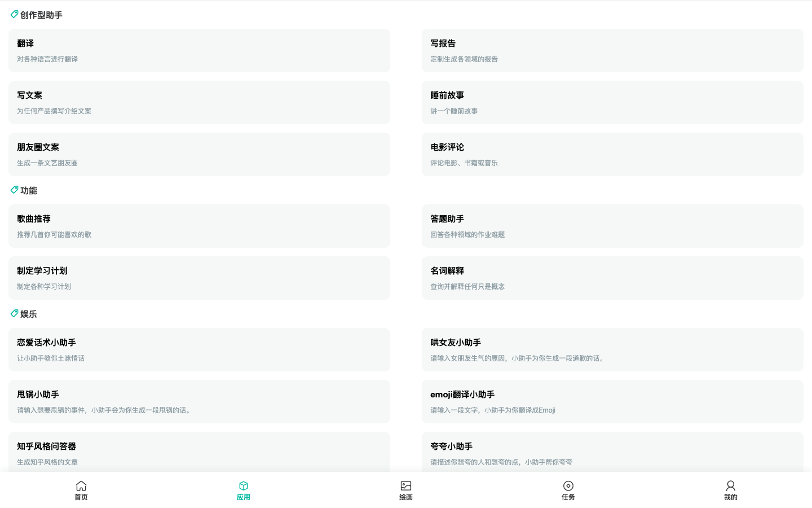Click the tag icon beside 娱乐
812x508 pixels.
[14, 314]
